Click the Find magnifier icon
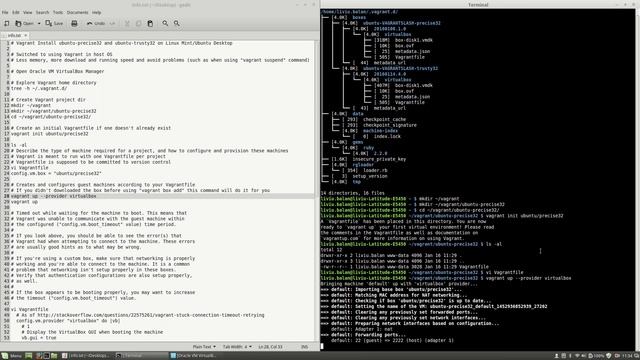The image size is (640, 360). coord(165,23)
